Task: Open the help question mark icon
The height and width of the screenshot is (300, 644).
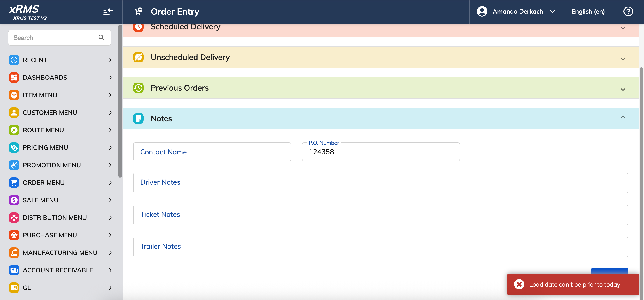Action: point(628,12)
